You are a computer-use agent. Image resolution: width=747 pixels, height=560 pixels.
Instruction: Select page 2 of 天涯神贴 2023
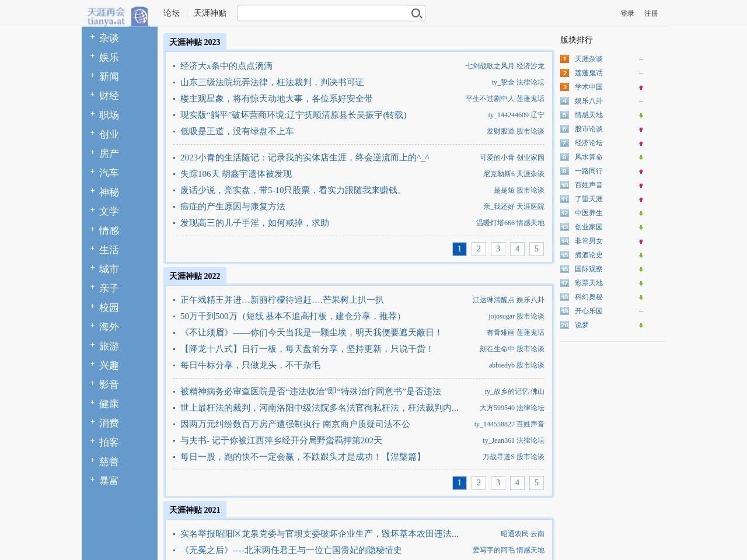pyautogui.click(x=479, y=249)
